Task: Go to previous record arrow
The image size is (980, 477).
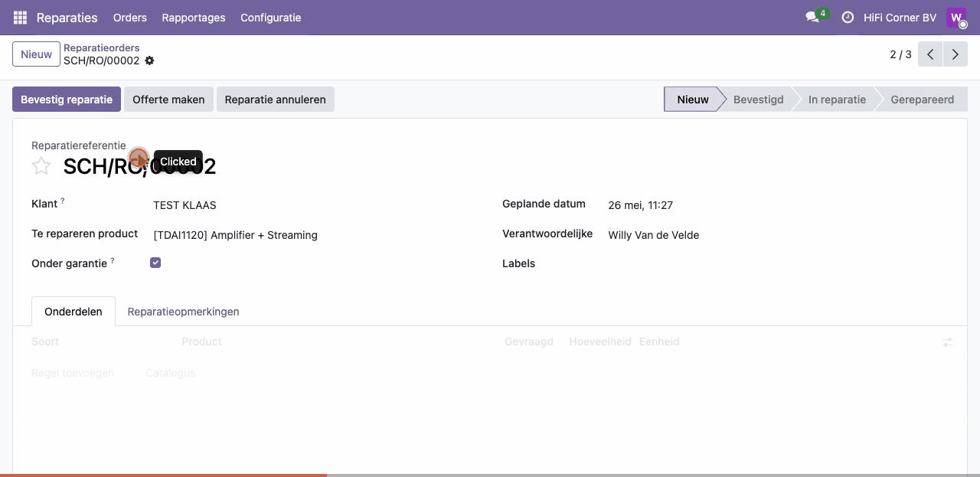Action: click(x=930, y=54)
